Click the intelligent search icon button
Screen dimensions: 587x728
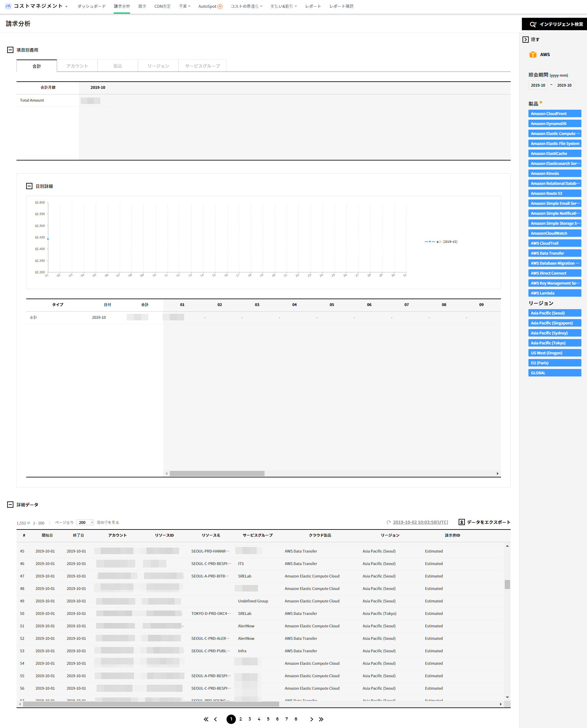(x=533, y=24)
